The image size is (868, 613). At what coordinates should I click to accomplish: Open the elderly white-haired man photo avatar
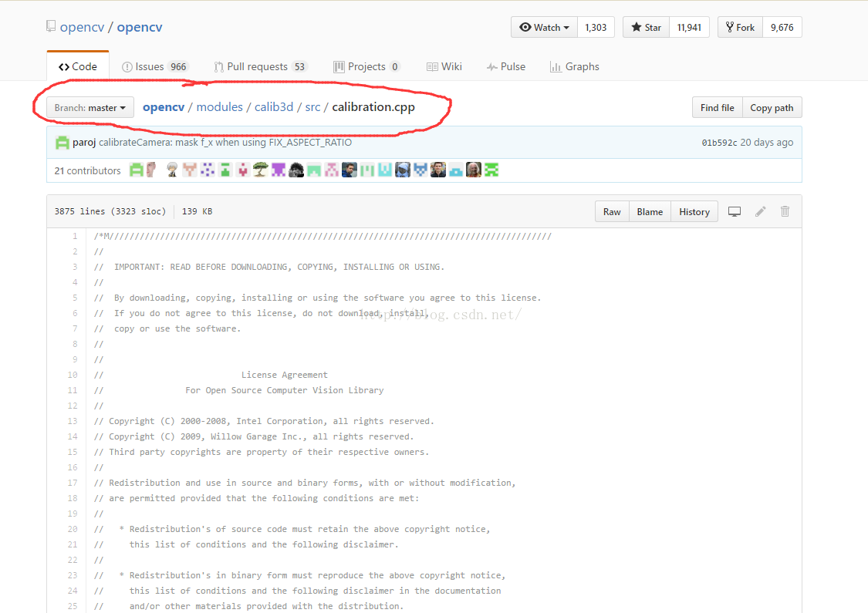473,170
